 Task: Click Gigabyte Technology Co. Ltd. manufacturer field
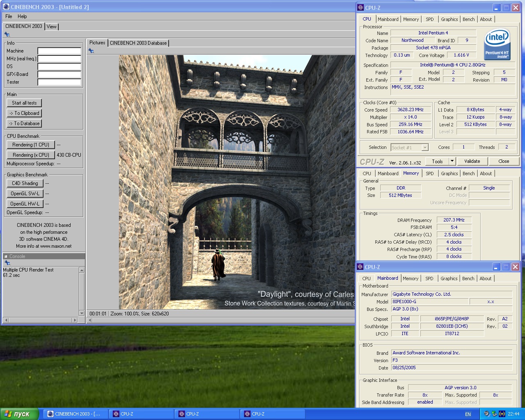pos(452,294)
